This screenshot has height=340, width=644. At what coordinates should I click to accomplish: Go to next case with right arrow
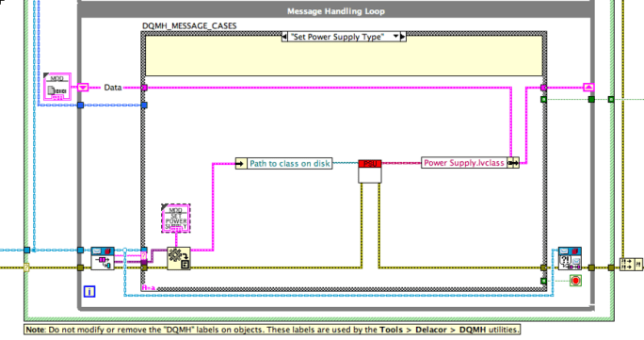[x=403, y=37]
